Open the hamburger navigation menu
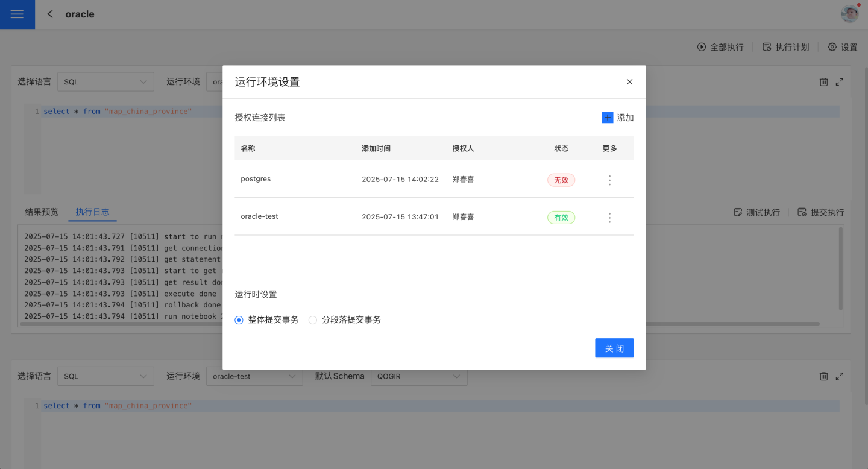The image size is (868, 469). coord(17,14)
